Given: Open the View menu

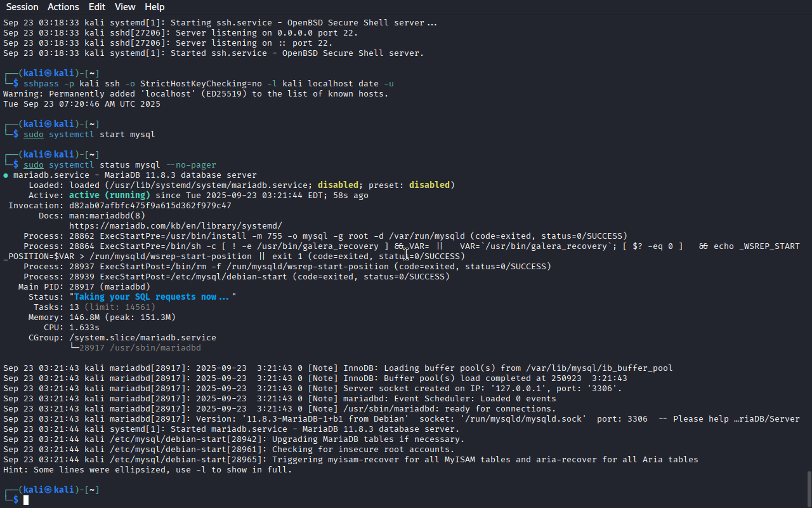Looking at the screenshot, I should point(125,7).
